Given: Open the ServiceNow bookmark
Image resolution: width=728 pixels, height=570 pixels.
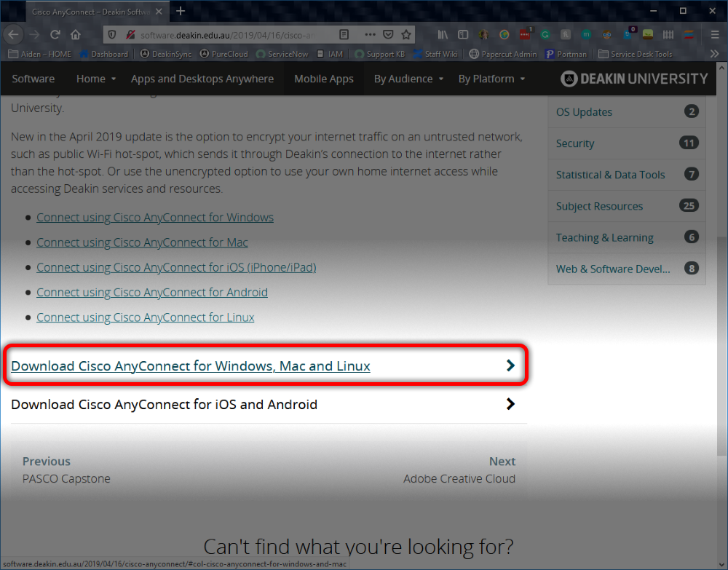Looking at the screenshot, I should point(282,54).
